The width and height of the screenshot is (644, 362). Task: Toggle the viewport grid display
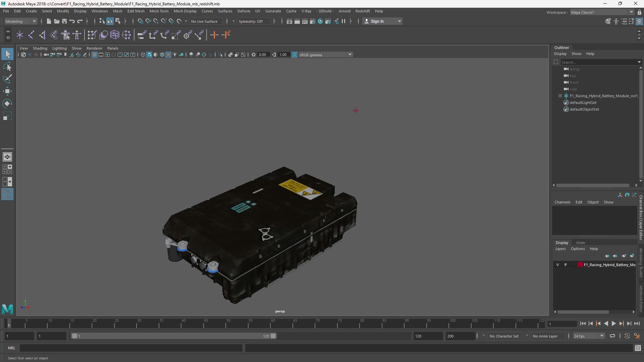(x=95, y=55)
